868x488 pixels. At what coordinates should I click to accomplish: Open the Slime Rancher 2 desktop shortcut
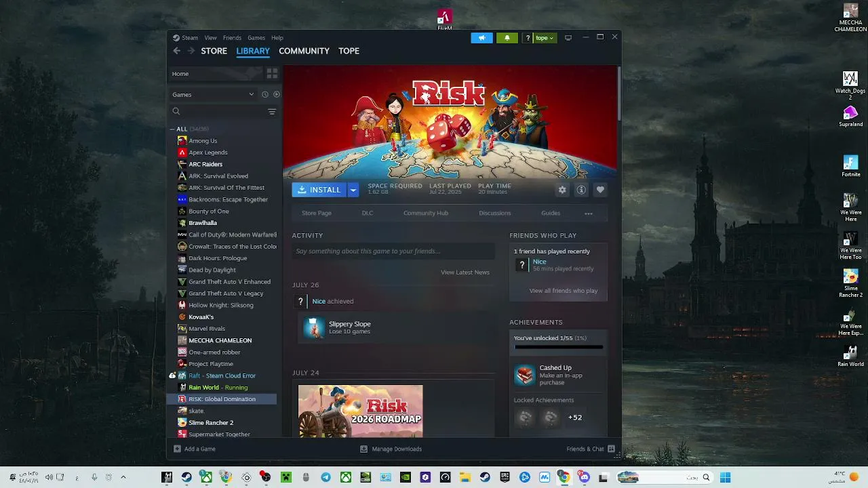coord(850,283)
